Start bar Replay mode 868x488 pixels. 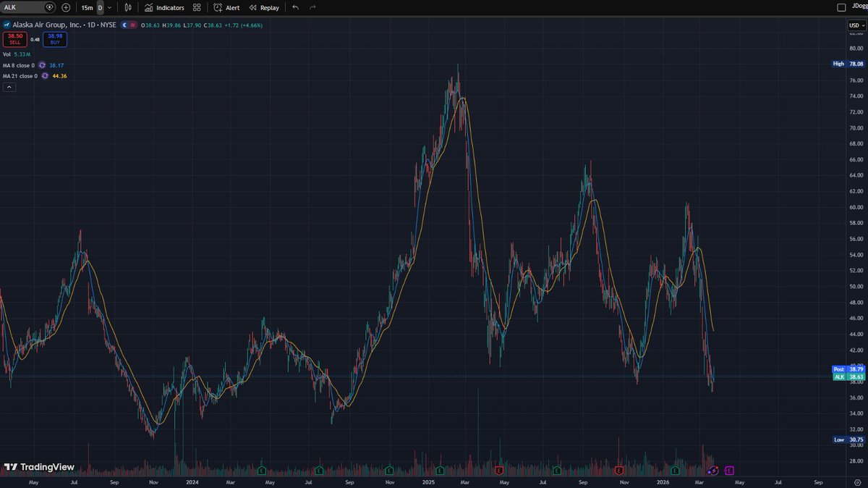coord(264,7)
